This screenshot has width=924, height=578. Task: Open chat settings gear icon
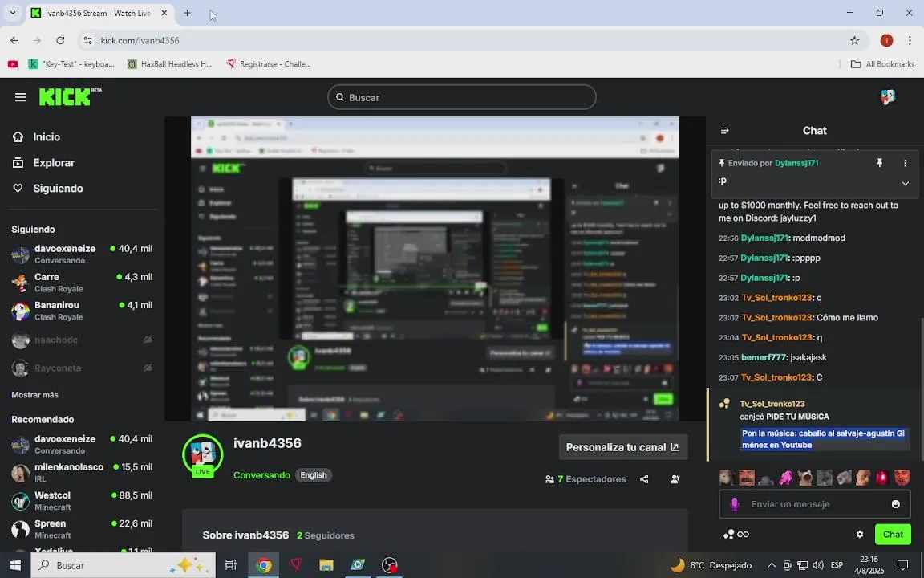(860, 535)
